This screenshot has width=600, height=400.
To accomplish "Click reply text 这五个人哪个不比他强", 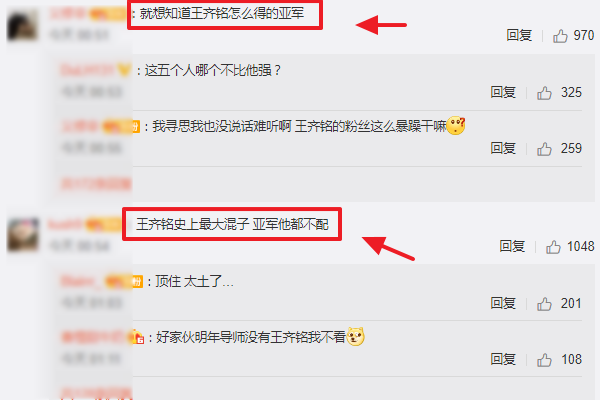I will click(212, 70).
